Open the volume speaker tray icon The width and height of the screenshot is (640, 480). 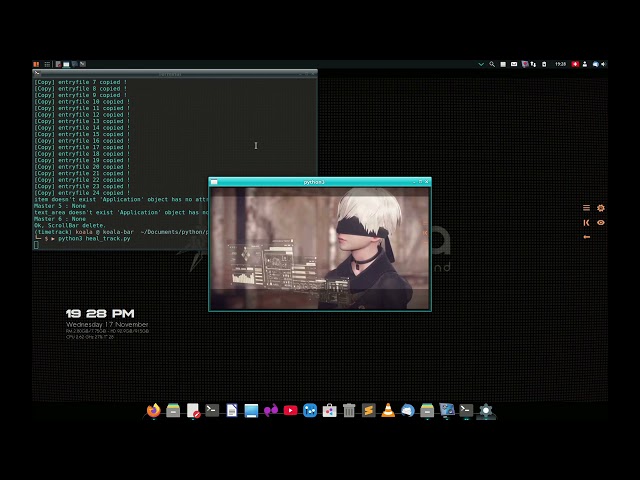pos(604,64)
